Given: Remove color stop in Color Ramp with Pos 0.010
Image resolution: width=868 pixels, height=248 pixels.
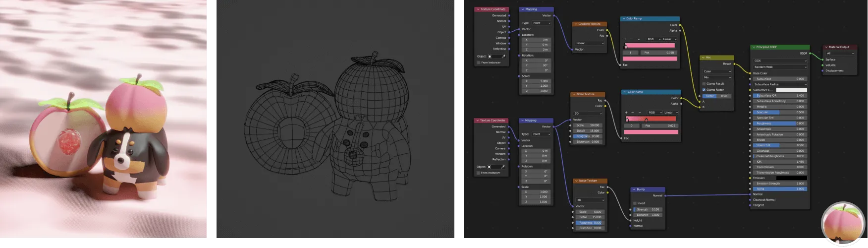Looking at the screenshot, I should pos(631,39).
